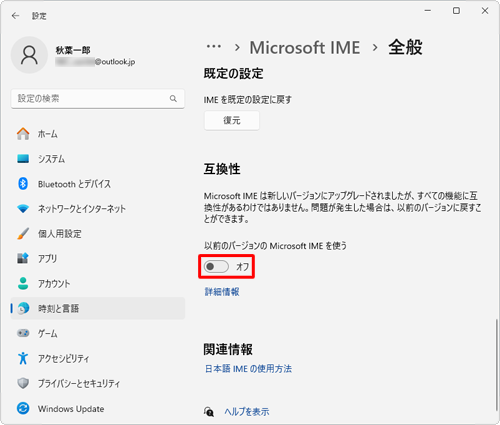The height and width of the screenshot is (425, 500).
Task: Select 時刻と言語 in sidebar
Action: (x=98, y=308)
